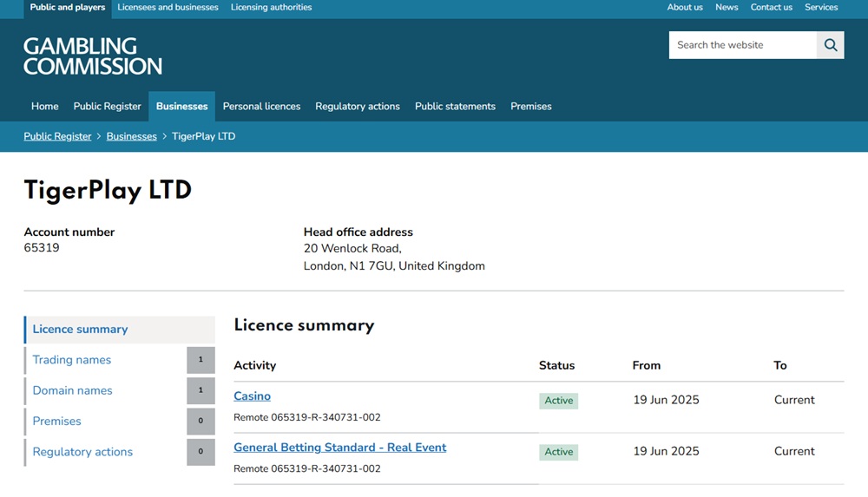
Task: Switch to Public and players tab
Action: click(68, 8)
